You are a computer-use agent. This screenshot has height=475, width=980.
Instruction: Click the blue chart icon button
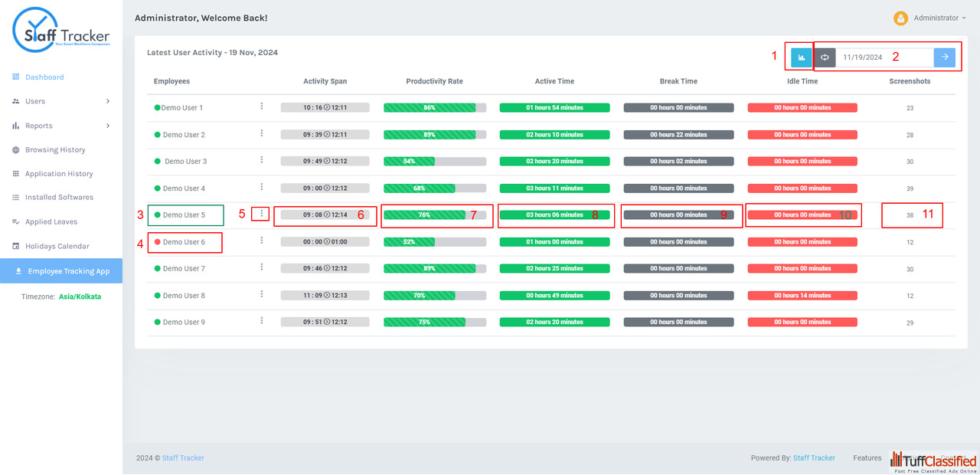click(802, 57)
